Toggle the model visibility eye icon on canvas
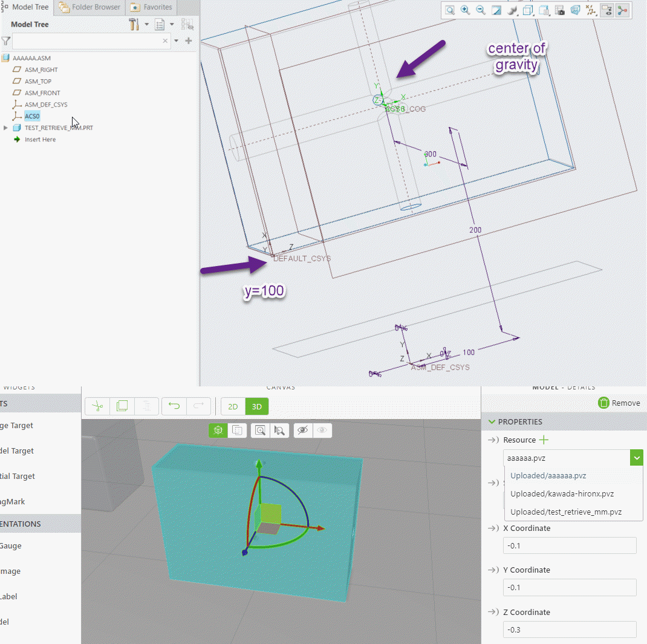Image resolution: width=647 pixels, height=644 pixels. [x=303, y=430]
